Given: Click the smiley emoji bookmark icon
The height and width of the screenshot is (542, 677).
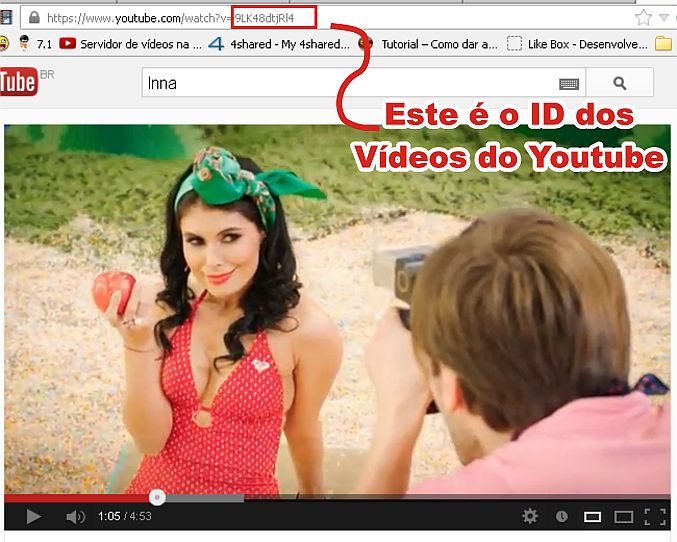Looking at the screenshot, I should 4,44.
